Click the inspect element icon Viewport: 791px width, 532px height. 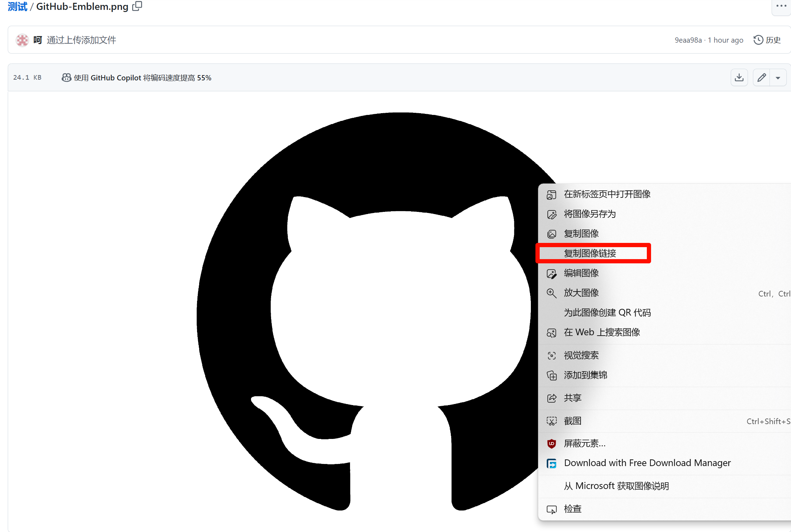coord(551,509)
